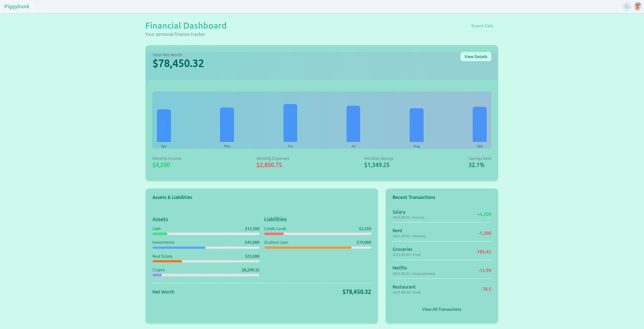This screenshot has width=644, height=329.
Task: Open the Netflix transaction row
Action: tap(442, 270)
